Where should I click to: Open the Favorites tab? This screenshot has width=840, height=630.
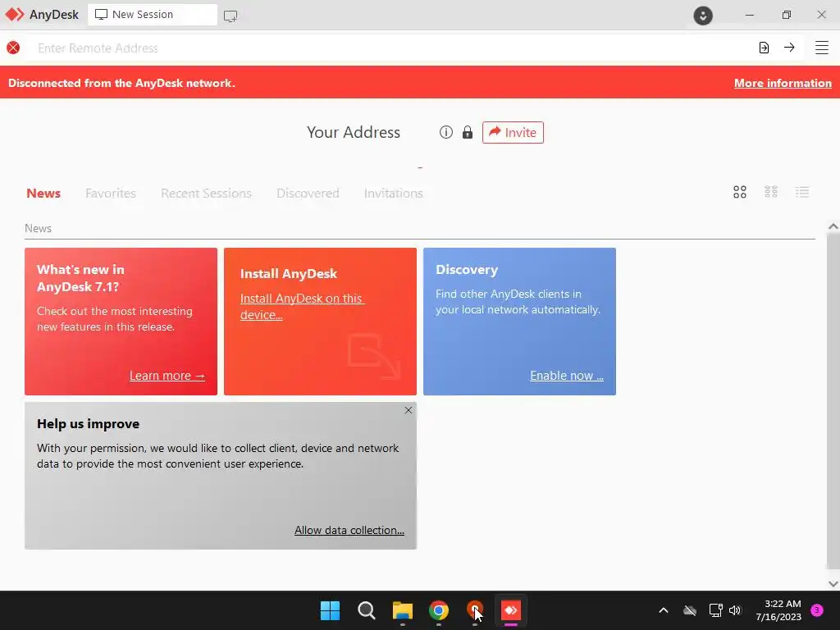coord(111,193)
